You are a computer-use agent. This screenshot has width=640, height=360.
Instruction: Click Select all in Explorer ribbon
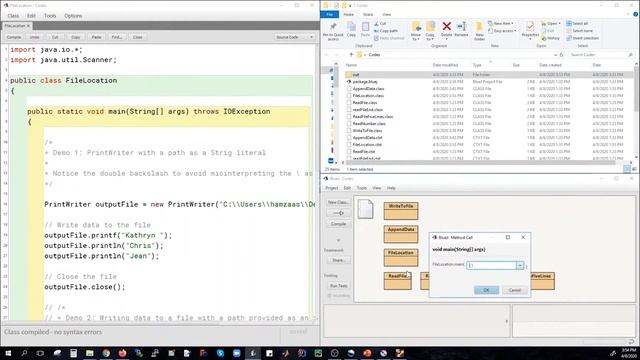tap(577, 24)
